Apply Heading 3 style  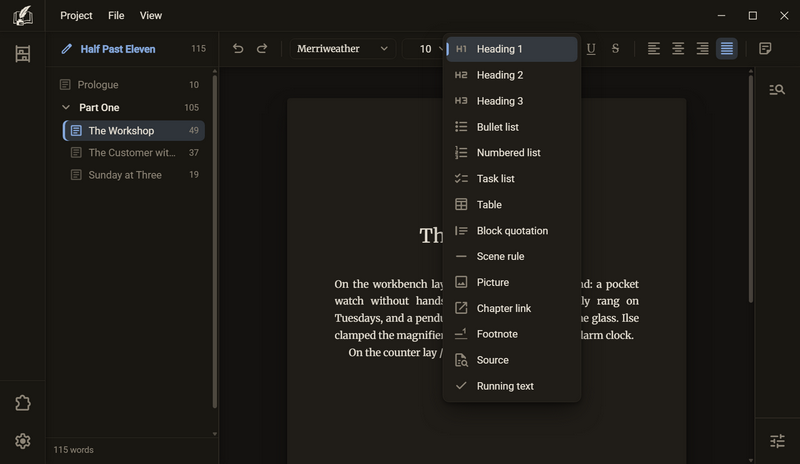512,101
